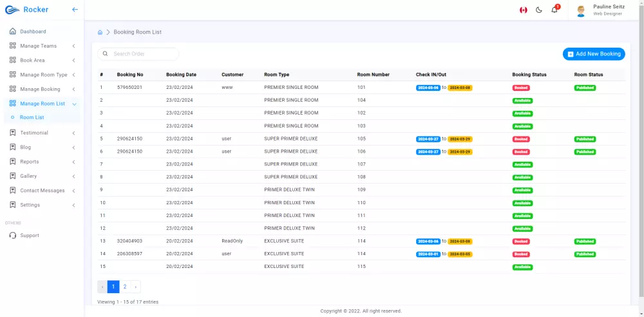The height and width of the screenshot is (317, 644).
Task: Click the home breadcrumb icon
Action: (x=100, y=32)
